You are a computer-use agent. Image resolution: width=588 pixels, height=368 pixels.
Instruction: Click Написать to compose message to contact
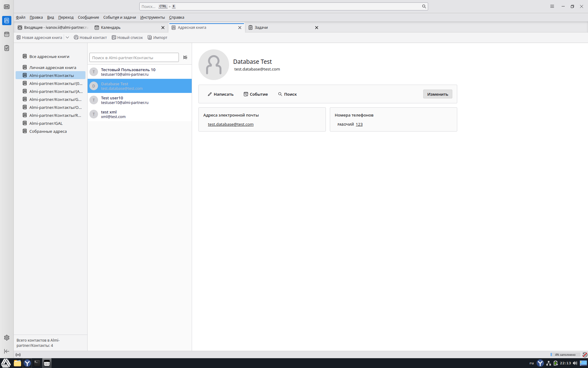[221, 94]
